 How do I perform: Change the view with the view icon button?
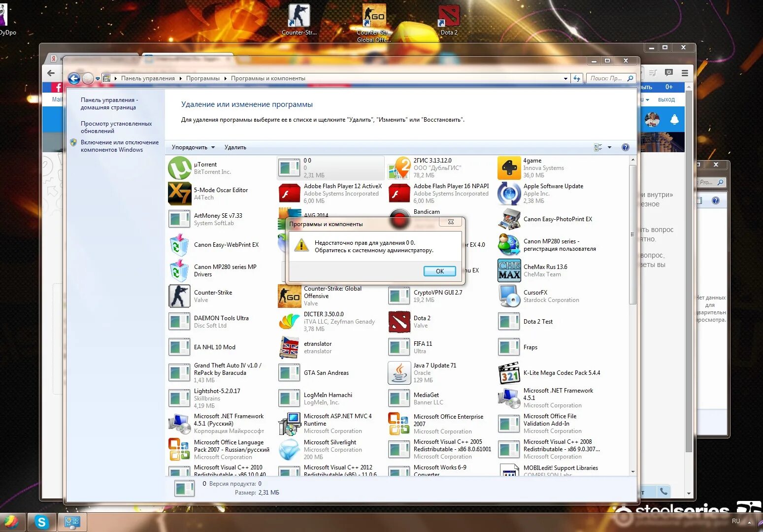tap(598, 147)
